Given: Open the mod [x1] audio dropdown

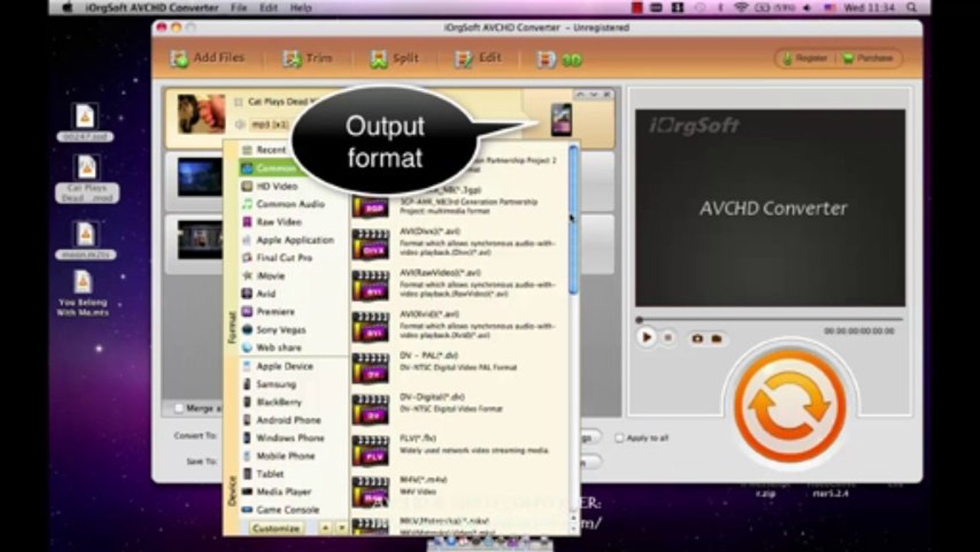Looking at the screenshot, I should pyautogui.click(x=270, y=124).
